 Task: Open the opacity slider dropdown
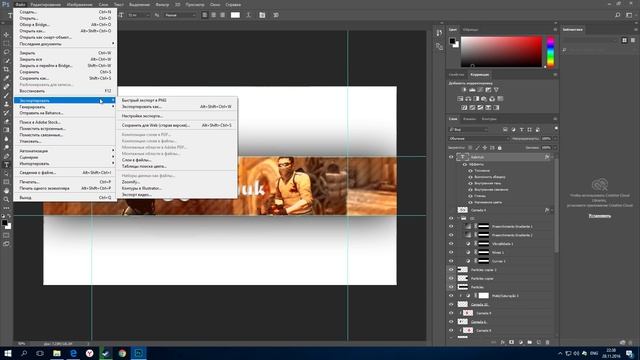click(555, 138)
